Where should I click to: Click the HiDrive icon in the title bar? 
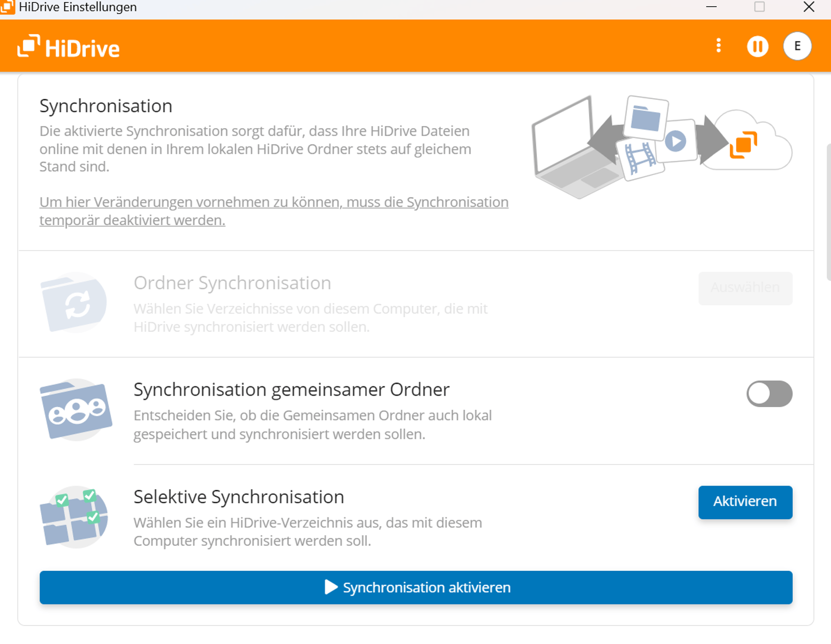point(8,7)
